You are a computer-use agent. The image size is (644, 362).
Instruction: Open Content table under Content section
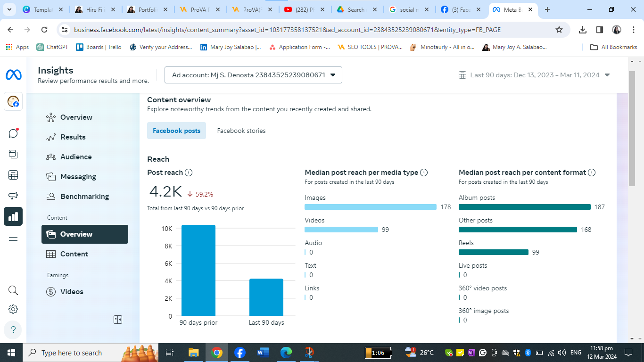(85, 254)
